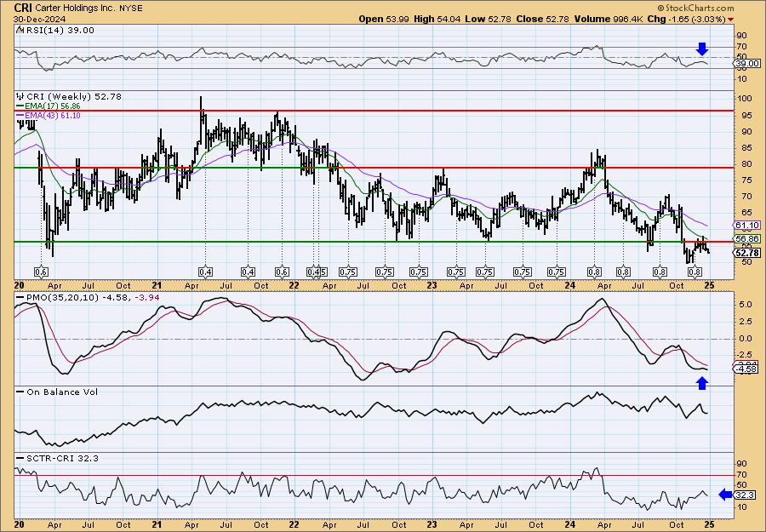Click the purple EMA(43) legend line
The image size is (766, 532).
(20, 115)
